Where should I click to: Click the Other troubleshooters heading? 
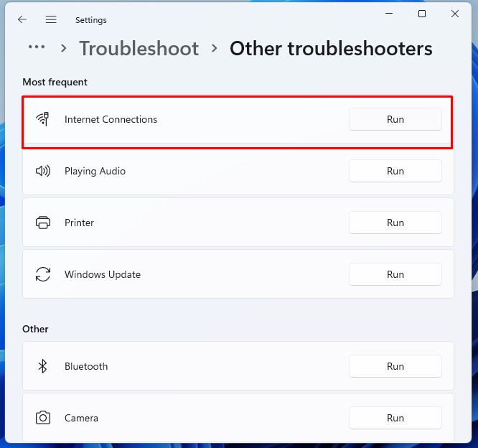(331, 48)
